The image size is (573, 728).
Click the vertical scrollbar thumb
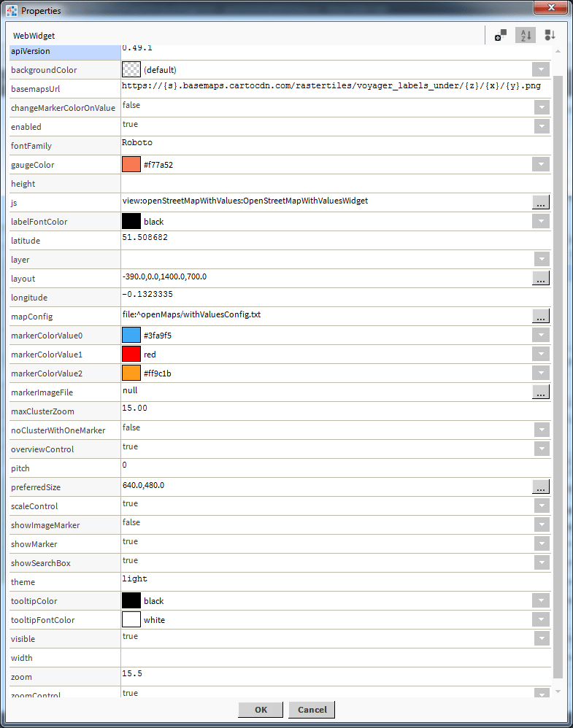[558, 377]
